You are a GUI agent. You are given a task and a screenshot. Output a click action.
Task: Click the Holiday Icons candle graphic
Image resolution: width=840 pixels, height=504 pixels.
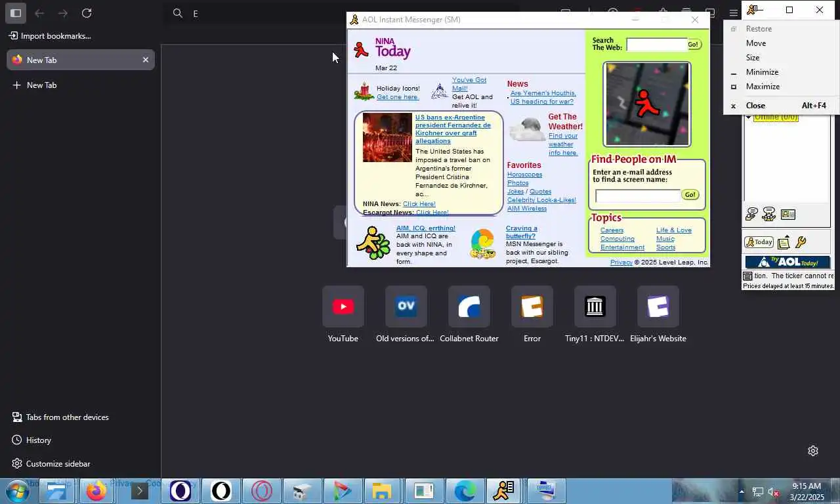coord(364,92)
